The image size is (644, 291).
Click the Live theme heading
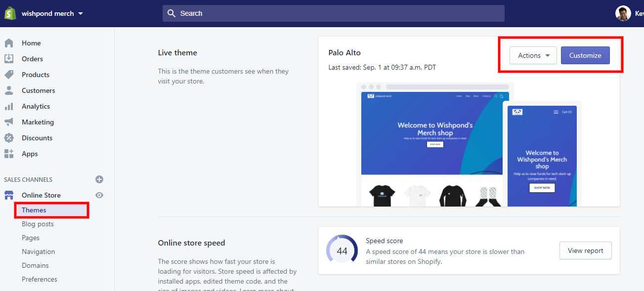pos(177,52)
